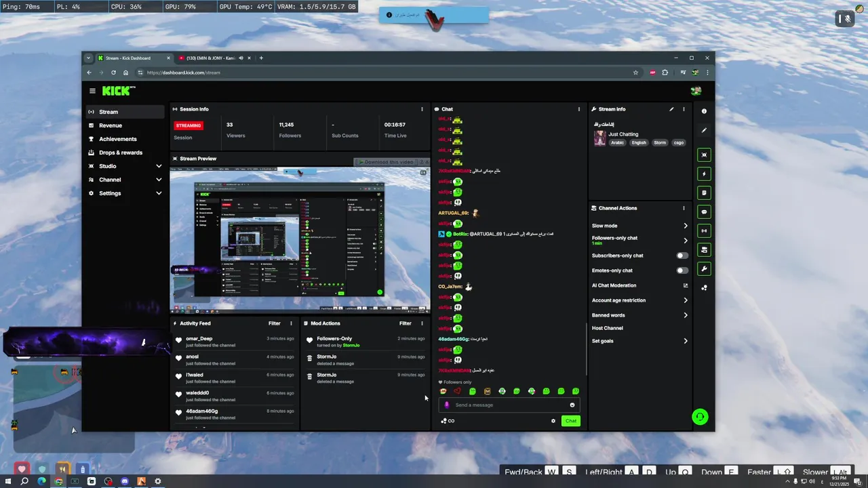The width and height of the screenshot is (868, 488).
Task: Click trash icon on first StormJo mod action
Action: (309, 359)
